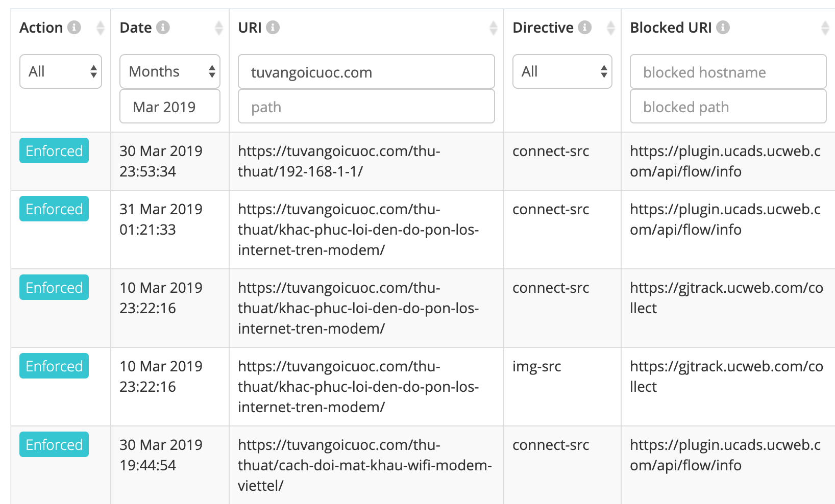Click the tuvangoicuoc.com URI hostname field
The width and height of the screenshot is (835, 504).
(366, 71)
